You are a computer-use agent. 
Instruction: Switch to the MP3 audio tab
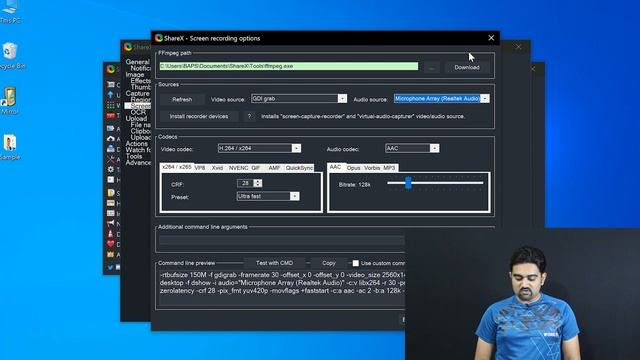(389, 168)
